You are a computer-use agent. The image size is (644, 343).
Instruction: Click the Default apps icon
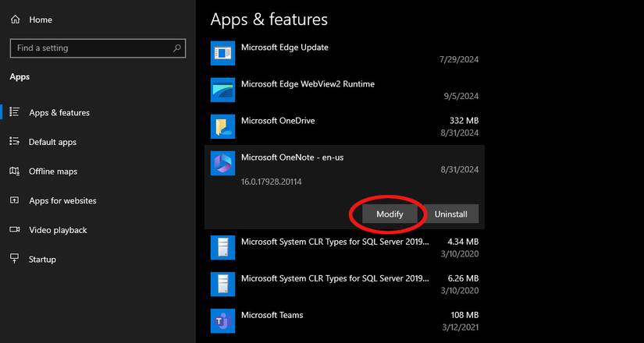pos(14,142)
